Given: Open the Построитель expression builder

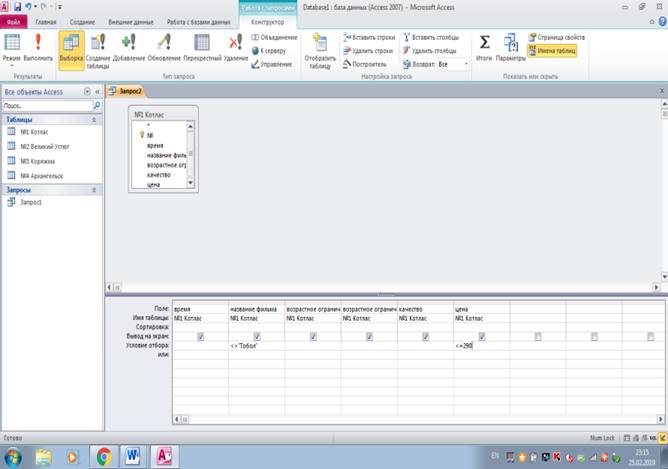Looking at the screenshot, I should click(x=365, y=64).
